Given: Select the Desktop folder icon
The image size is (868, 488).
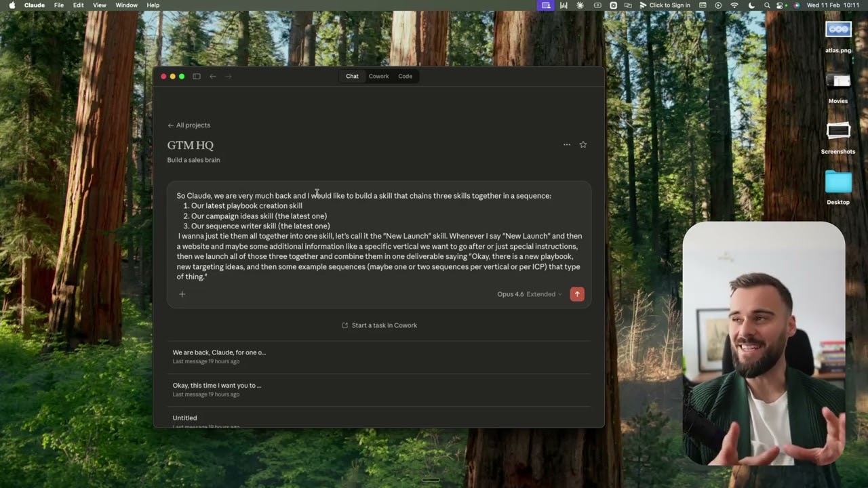Looking at the screenshot, I should point(838,188).
